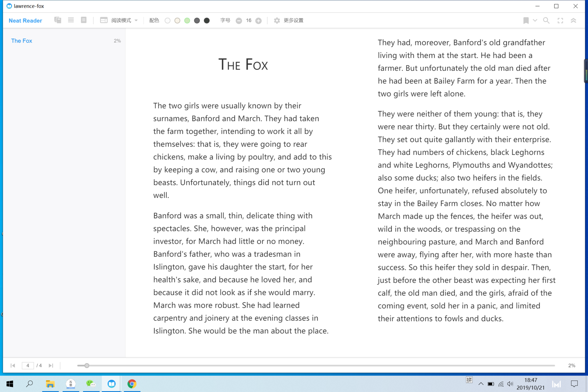Go to first page button
This screenshot has width=588, height=392.
coord(13,365)
